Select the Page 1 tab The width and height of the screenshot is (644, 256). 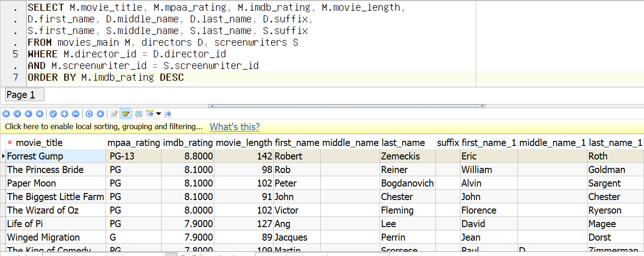click(x=25, y=95)
